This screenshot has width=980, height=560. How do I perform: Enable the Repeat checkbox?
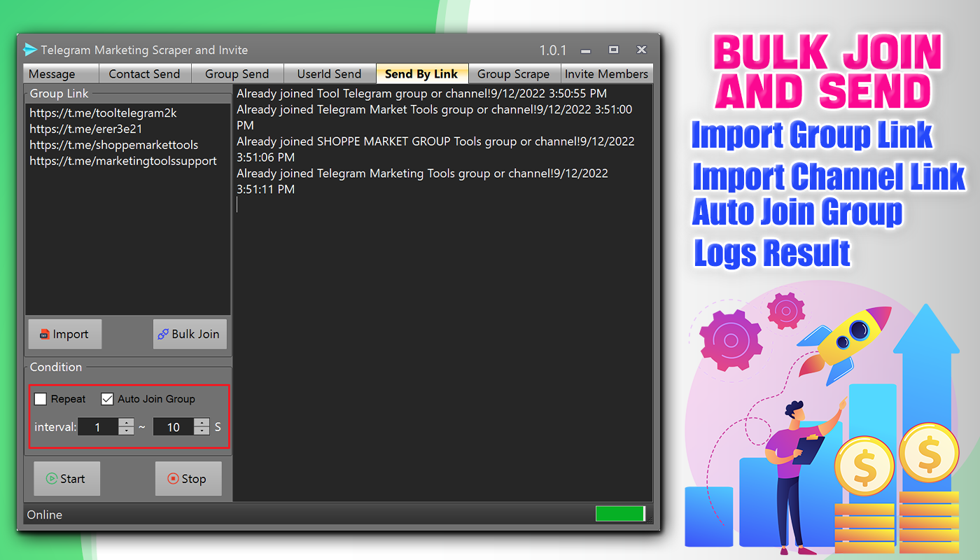point(41,399)
